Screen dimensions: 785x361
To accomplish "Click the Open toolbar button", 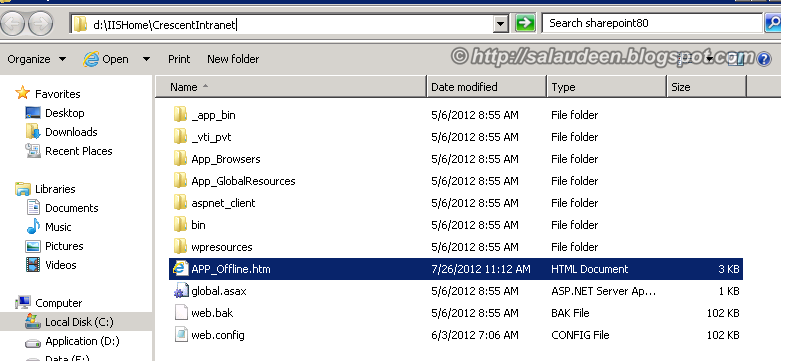I will 106,59.
